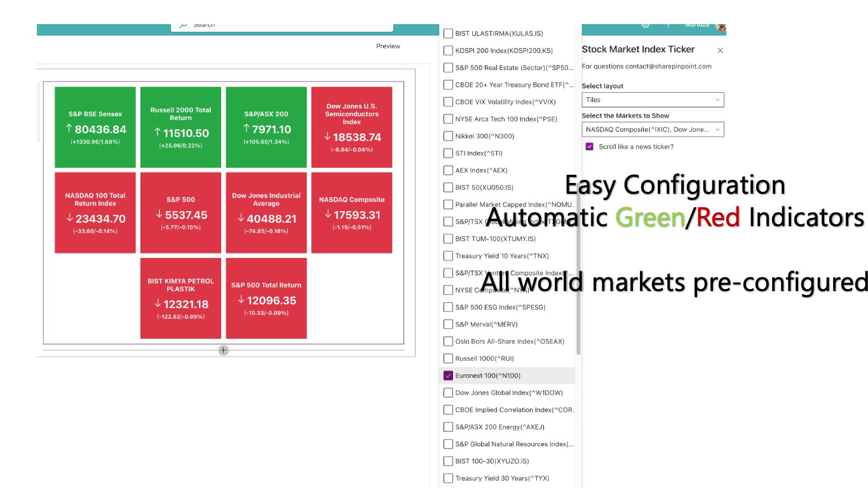Tick BIST 100-30(XYUZO.IS) checkbox

pyautogui.click(x=449, y=461)
